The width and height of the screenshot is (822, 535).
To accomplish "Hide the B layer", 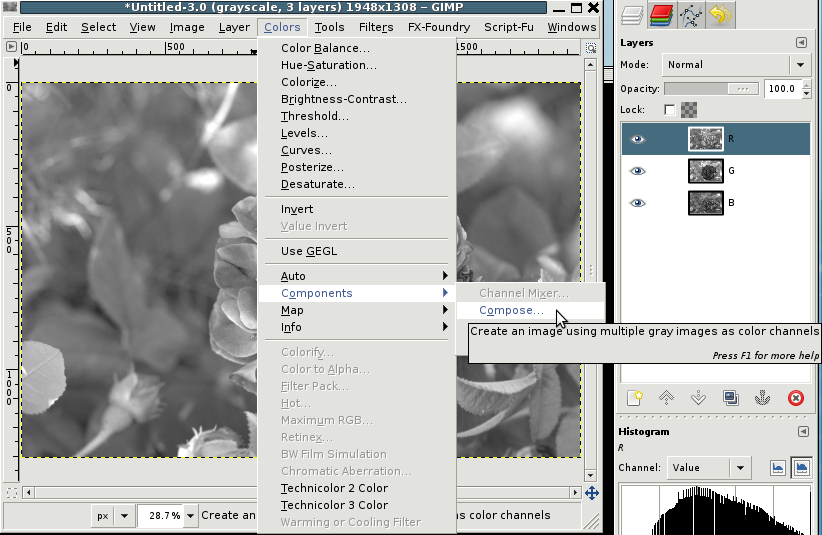I will coord(637,203).
